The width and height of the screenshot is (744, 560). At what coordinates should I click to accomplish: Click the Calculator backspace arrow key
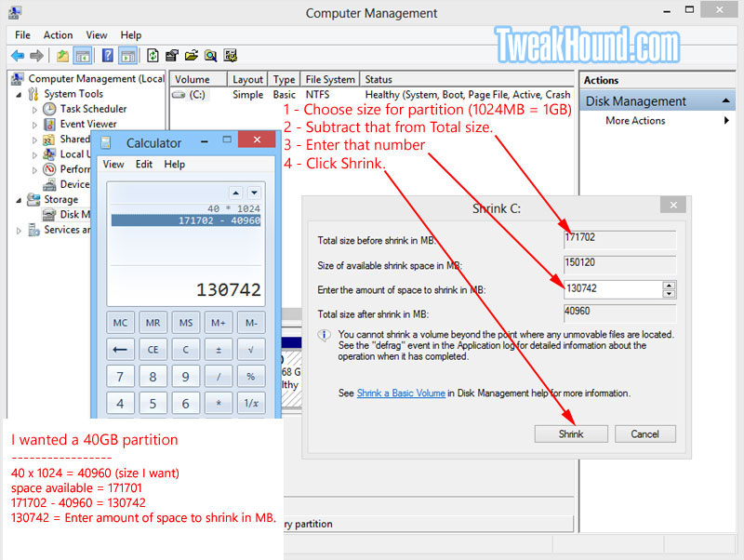(120, 350)
